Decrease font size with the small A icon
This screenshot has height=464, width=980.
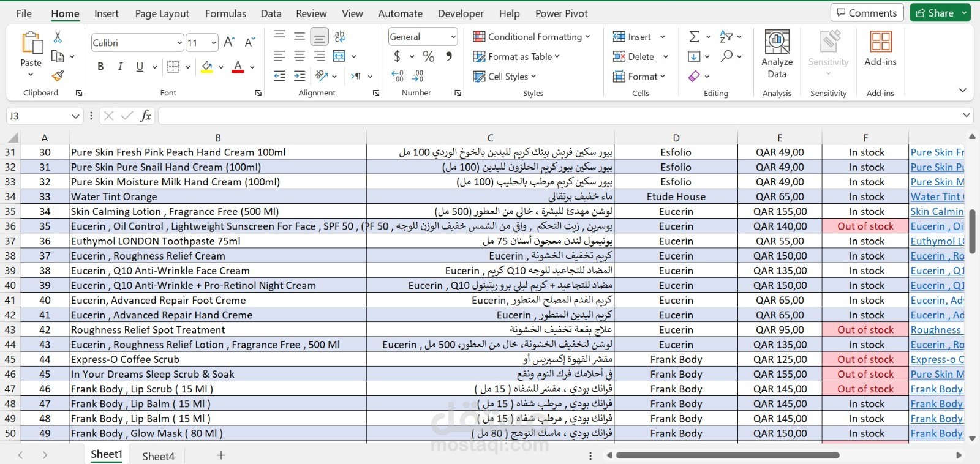pyautogui.click(x=249, y=42)
